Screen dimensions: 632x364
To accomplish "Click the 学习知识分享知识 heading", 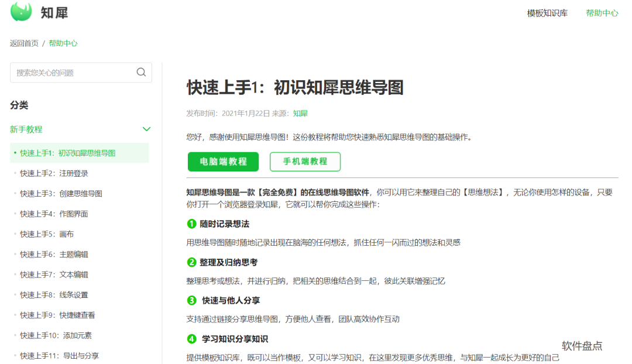I will click(x=235, y=339).
